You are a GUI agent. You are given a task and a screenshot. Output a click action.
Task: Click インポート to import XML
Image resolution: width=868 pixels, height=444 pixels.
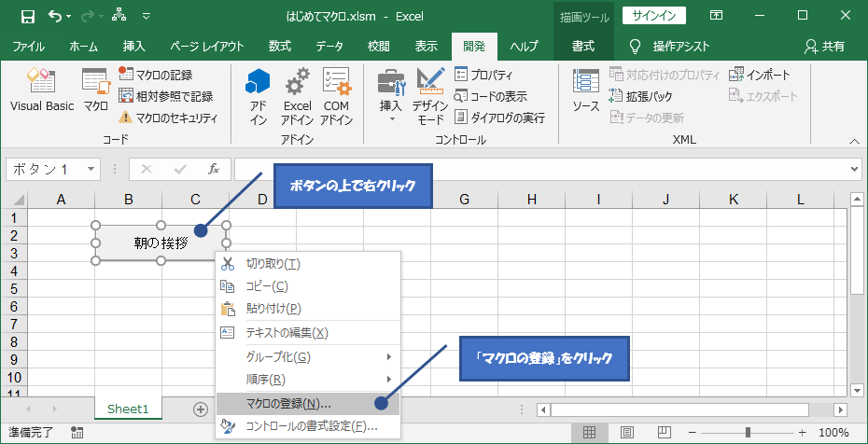(760, 75)
